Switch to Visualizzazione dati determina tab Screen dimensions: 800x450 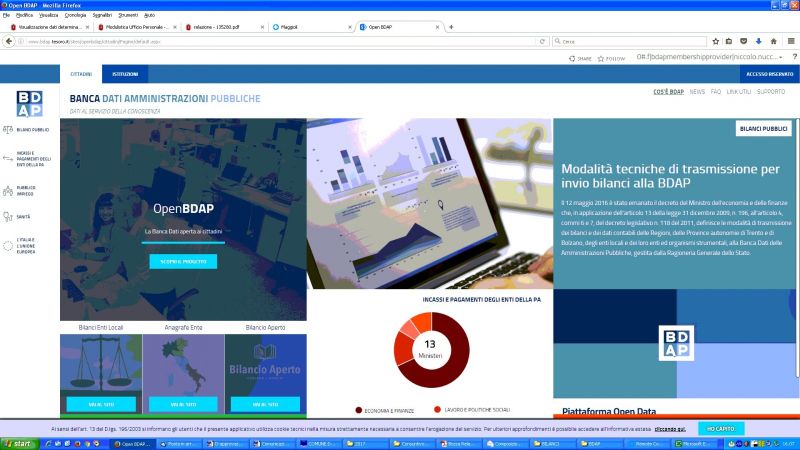click(x=48, y=27)
